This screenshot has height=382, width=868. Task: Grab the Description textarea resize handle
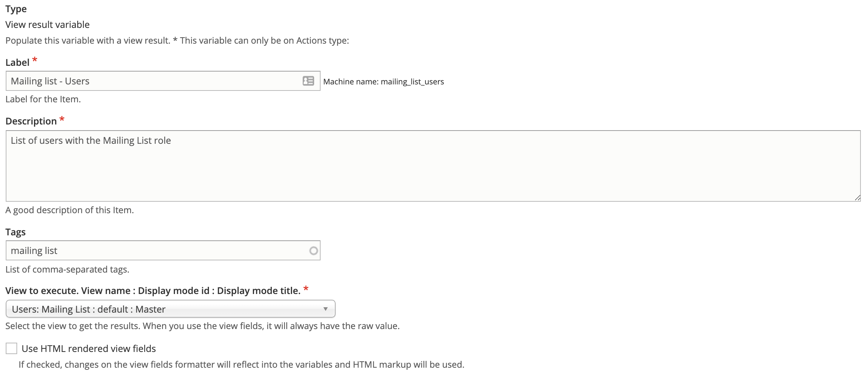tap(857, 198)
